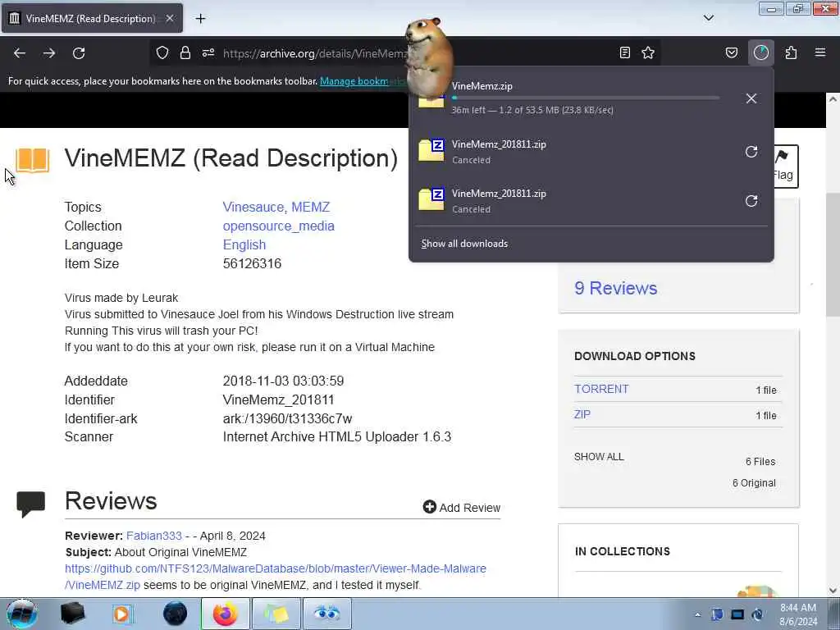Open the eyes app taskbar button

pos(326,614)
